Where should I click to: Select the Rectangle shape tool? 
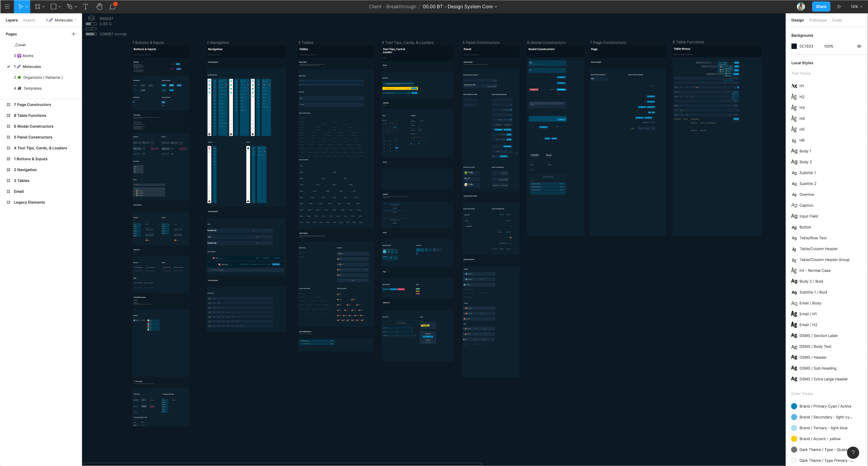coord(53,6)
